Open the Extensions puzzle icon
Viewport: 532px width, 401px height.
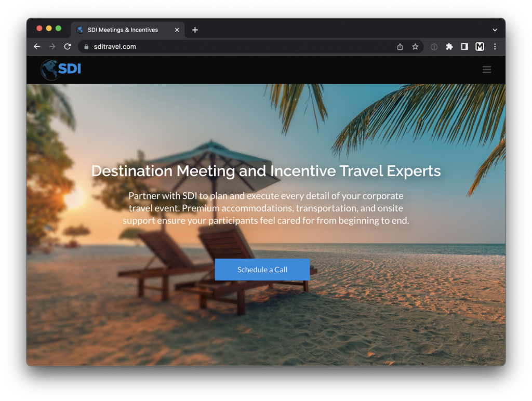[x=449, y=46]
